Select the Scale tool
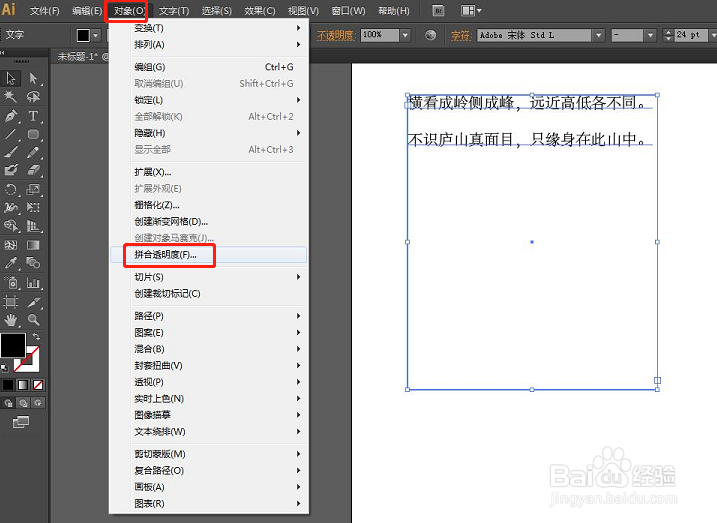 pyautogui.click(x=33, y=189)
